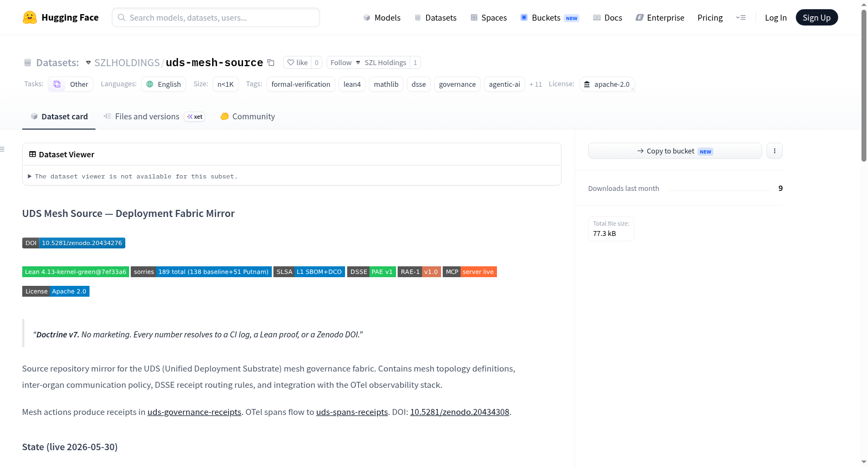This screenshot has width=868, height=467.
Task: Open the Models page
Action: [382, 18]
